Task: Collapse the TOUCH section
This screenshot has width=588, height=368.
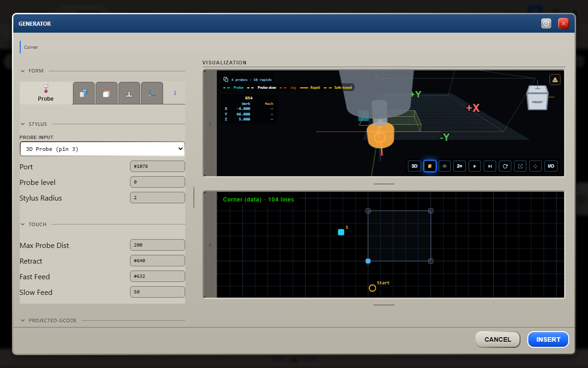Action: point(23,224)
